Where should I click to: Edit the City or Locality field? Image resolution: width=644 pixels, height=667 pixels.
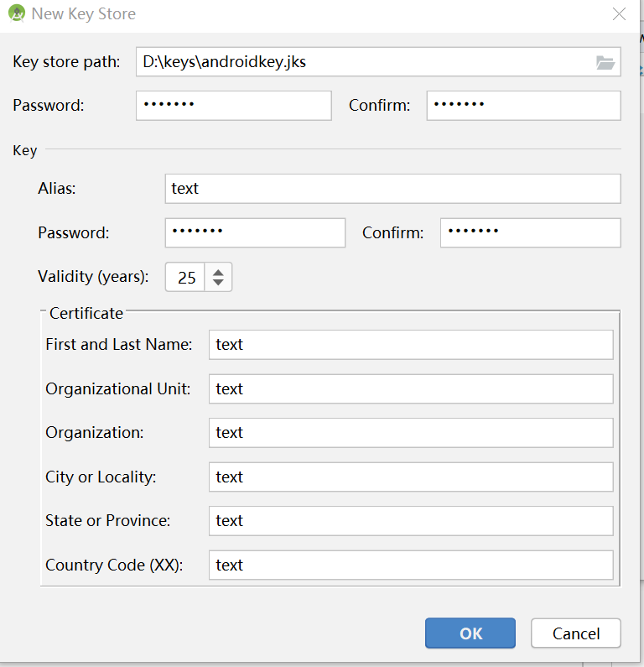(x=411, y=477)
